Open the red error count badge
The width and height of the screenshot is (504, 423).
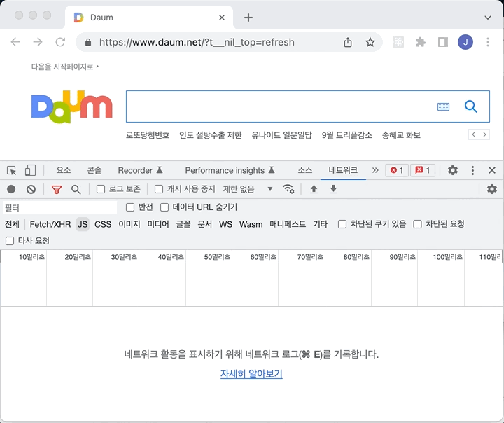click(x=397, y=170)
